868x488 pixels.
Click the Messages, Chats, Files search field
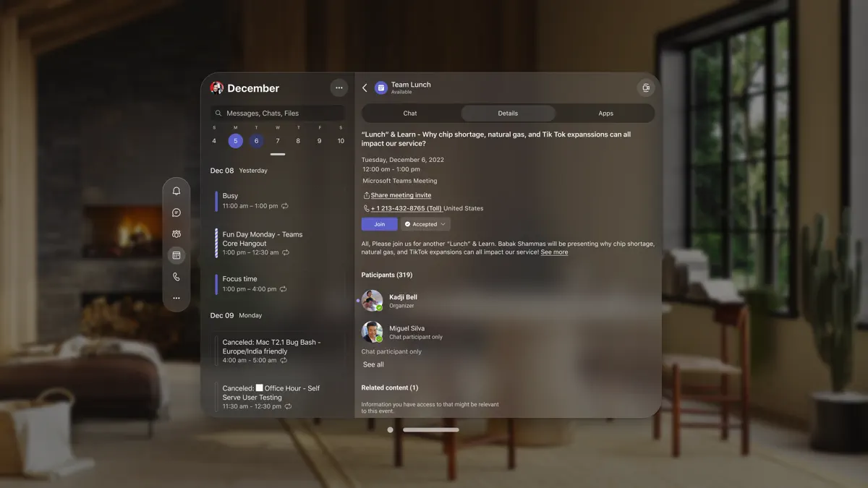coord(277,113)
